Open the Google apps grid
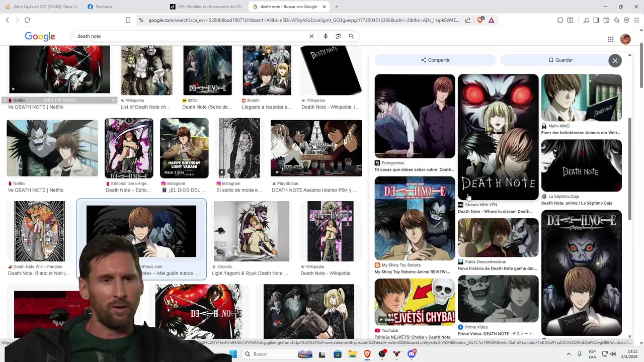644x362 pixels. [x=611, y=39]
